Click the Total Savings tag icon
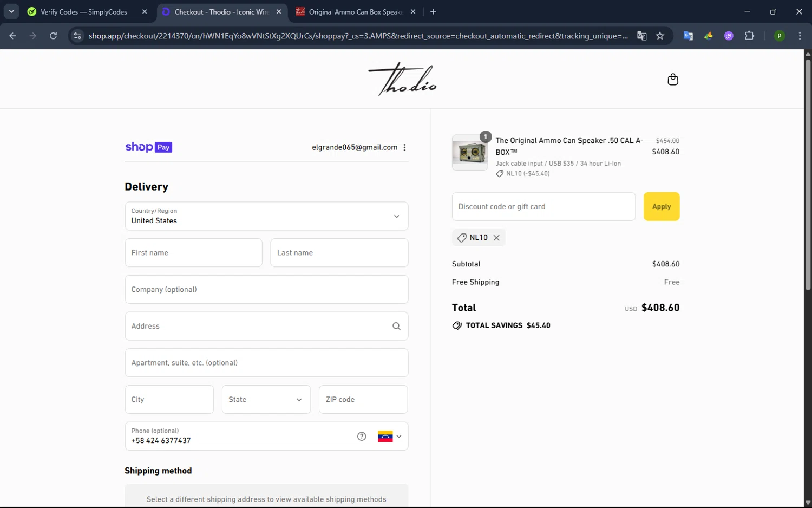 (x=457, y=325)
